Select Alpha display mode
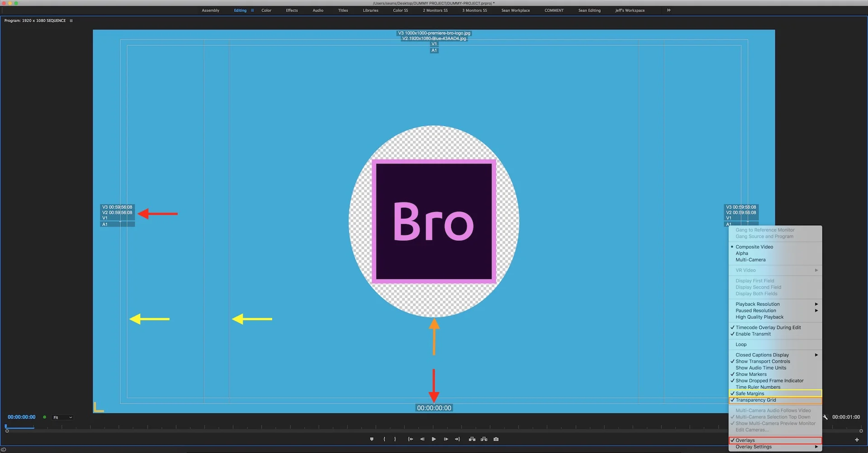The height and width of the screenshot is (453, 868). [x=775, y=253]
